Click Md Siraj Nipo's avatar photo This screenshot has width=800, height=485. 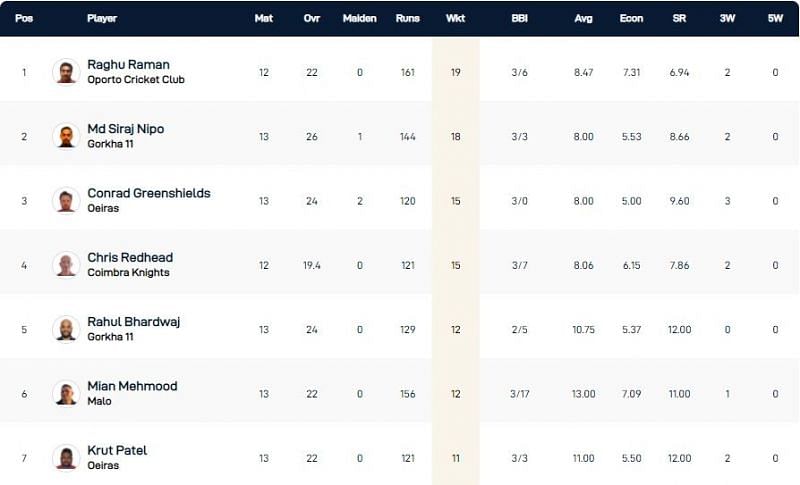[x=66, y=136]
